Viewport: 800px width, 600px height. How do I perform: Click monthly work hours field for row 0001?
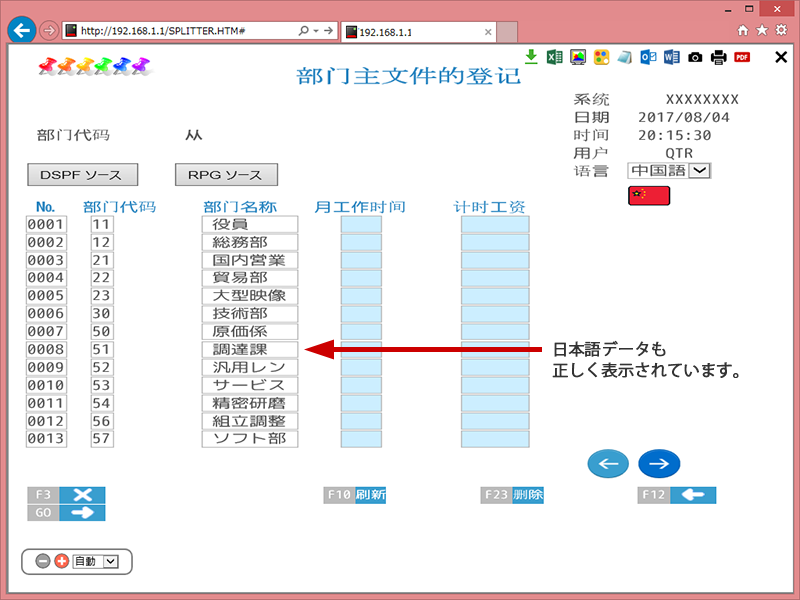[x=361, y=224]
